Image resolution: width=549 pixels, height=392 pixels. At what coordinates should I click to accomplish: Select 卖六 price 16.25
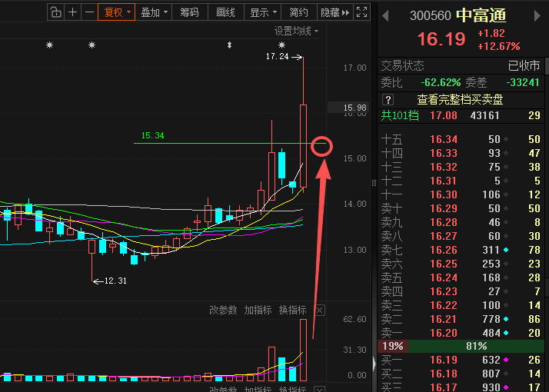point(444,264)
